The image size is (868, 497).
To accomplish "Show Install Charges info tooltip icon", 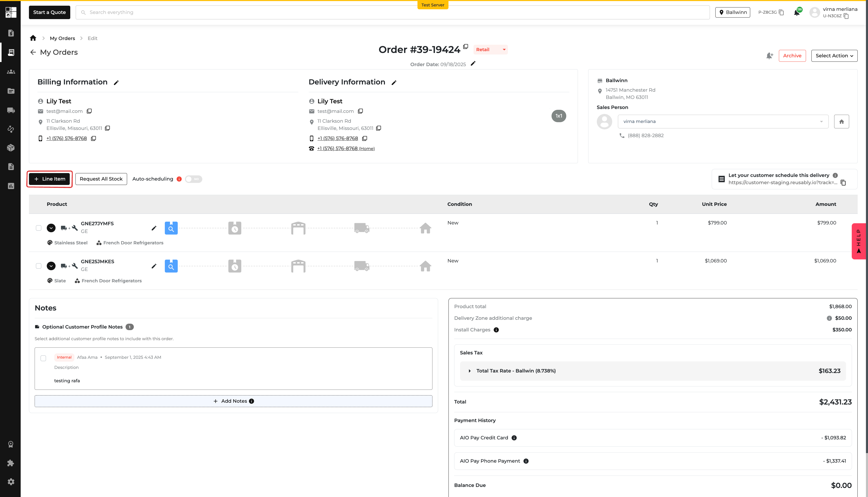I will point(496,330).
